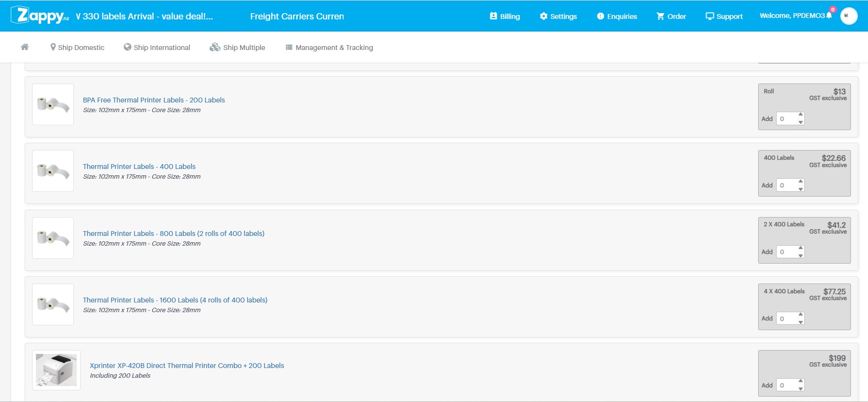
Task: Open the Thermal Printer Labels - 800 Labels link
Action: coord(174,234)
